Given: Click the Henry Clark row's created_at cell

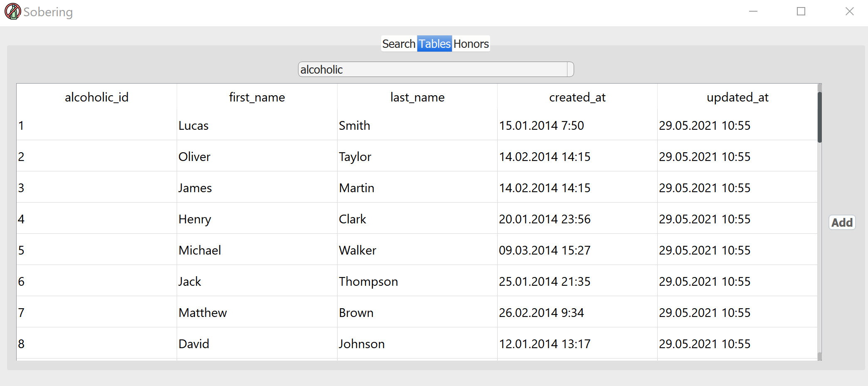Looking at the screenshot, I should [577, 219].
